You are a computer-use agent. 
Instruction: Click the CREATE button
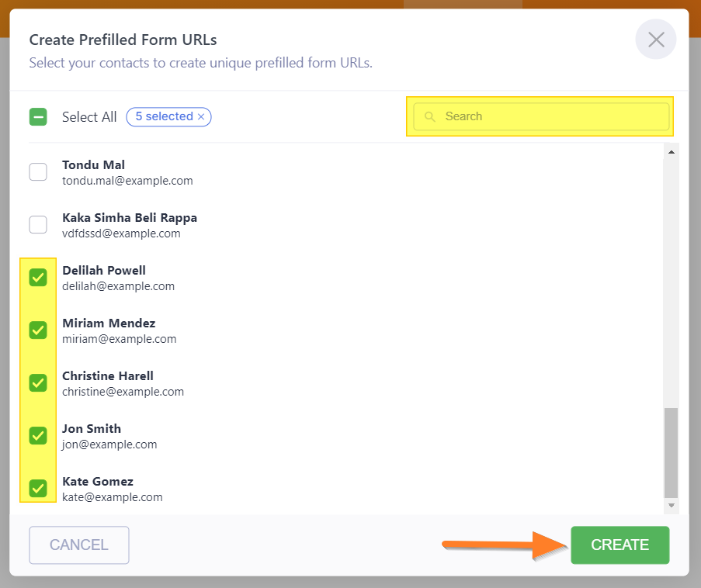[619, 545]
